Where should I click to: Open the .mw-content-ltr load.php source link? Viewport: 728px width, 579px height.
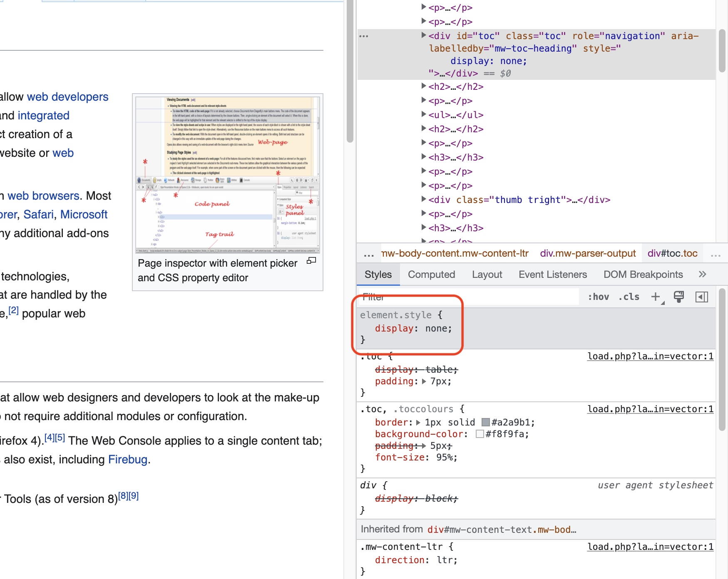(650, 547)
